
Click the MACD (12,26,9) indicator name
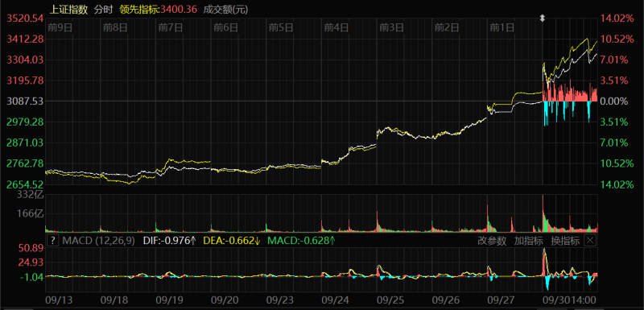coord(98,241)
